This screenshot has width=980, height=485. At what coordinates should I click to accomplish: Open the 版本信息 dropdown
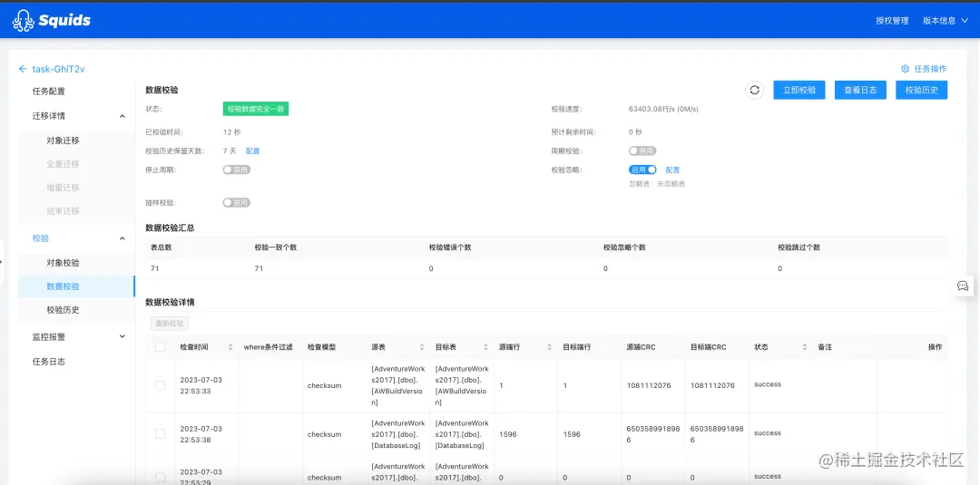click(x=945, y=21)
